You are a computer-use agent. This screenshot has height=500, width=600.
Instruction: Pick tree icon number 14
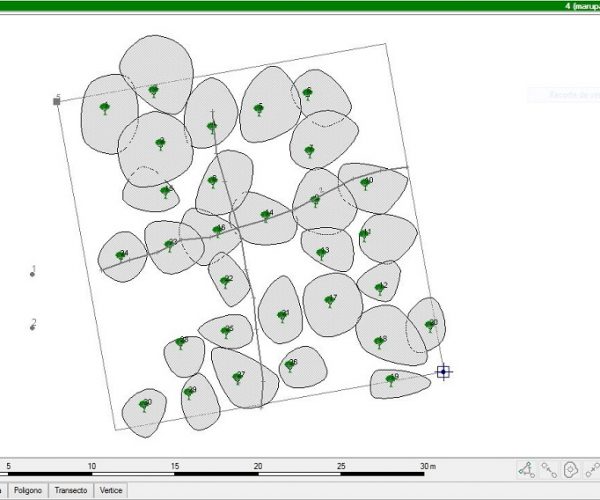[x=264, y=215]
